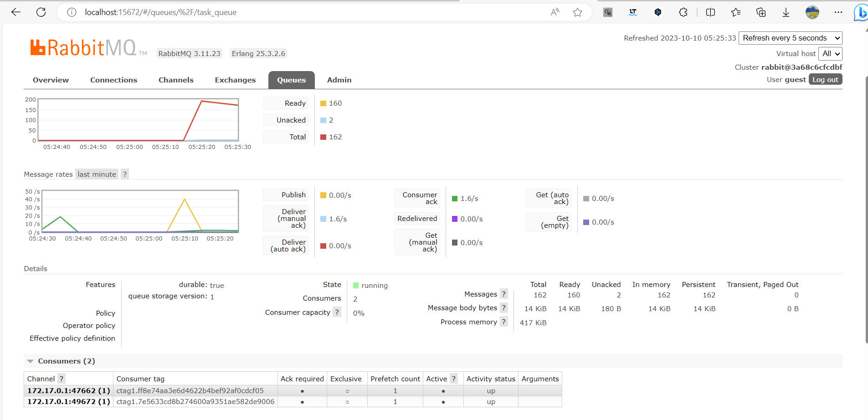Viewport: 868px width, 420px height.
Task: Select the Erlang 25.3.2.6 version label
Action: (258, 53)
